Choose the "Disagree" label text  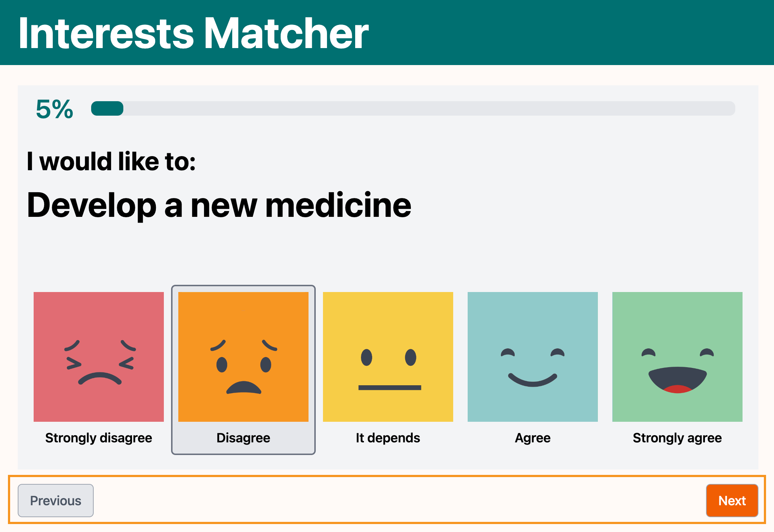point(243,438)
